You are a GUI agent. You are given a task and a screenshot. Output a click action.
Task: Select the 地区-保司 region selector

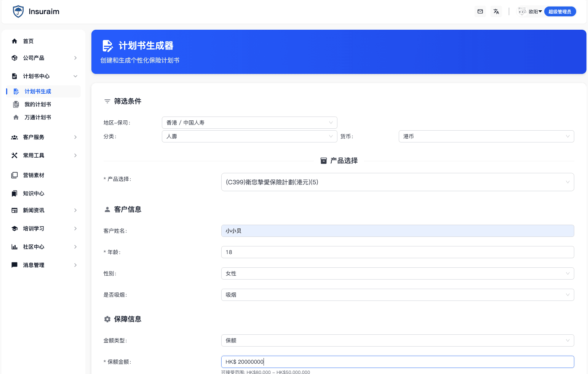pos(249,122)
